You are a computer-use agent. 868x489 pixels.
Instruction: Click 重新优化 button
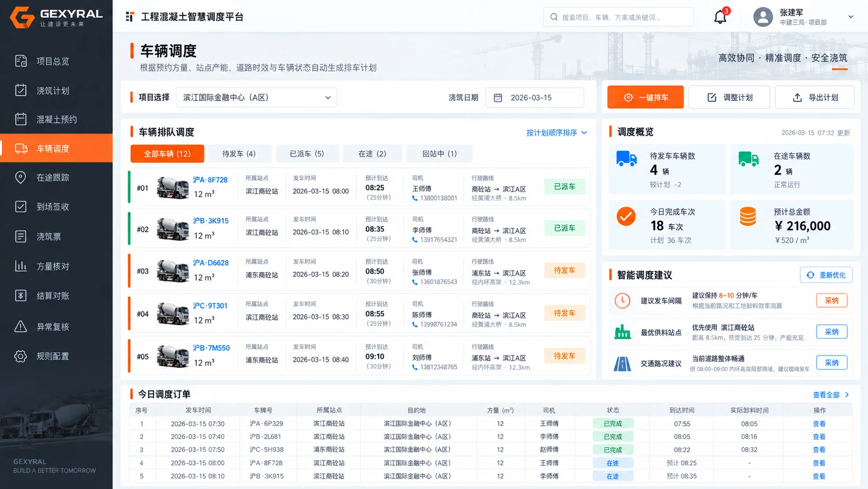[x=826, y=275]
